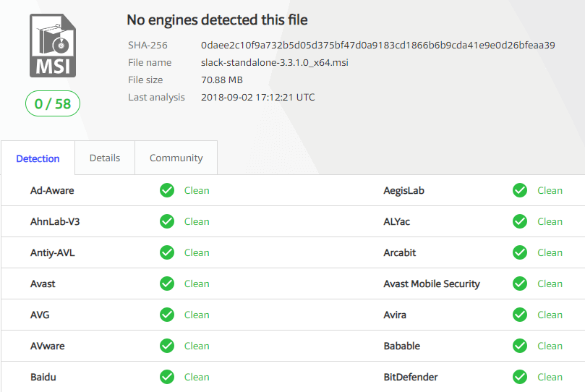
Task: Click the Clean result for Antiy-AVL
Action: click(x=197, y=252)
